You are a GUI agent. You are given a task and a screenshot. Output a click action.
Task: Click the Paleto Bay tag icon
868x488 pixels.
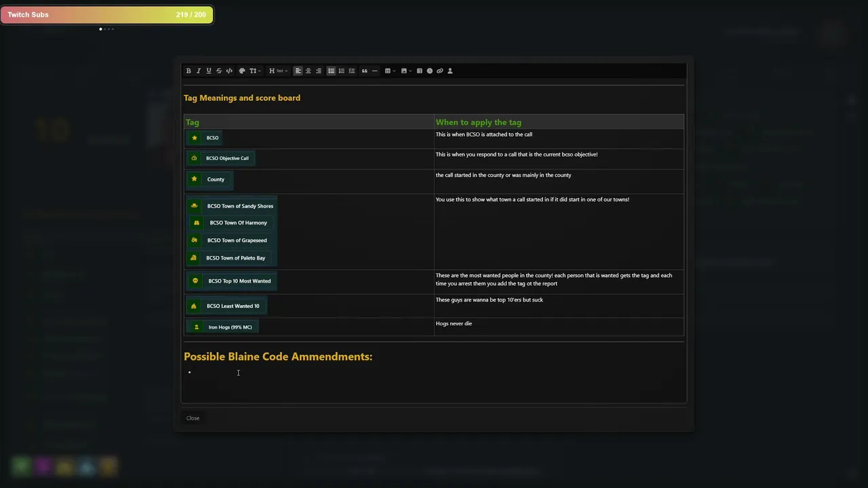(x=194, y=258)
